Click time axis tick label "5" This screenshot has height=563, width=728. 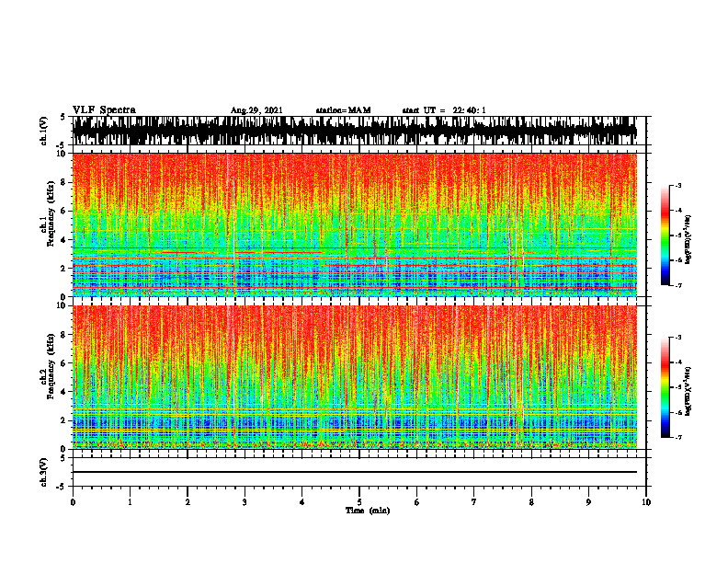(359, 502)
